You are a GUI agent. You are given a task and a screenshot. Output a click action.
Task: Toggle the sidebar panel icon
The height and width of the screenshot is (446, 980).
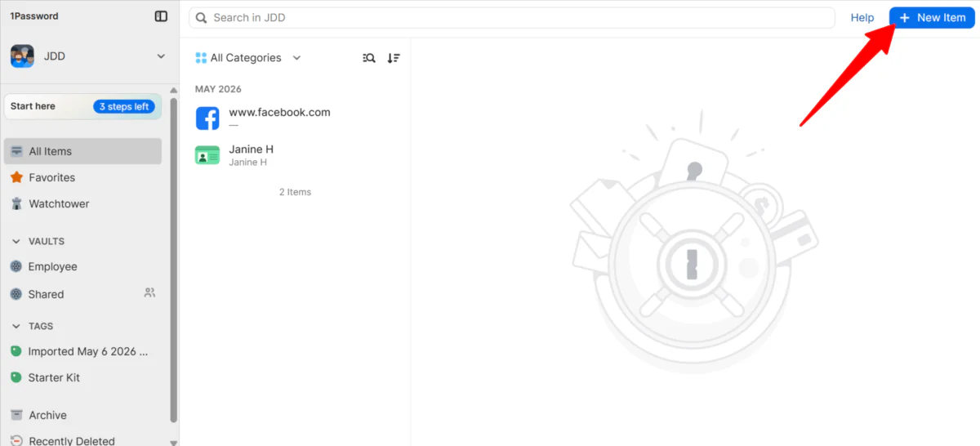click(161, 16)
